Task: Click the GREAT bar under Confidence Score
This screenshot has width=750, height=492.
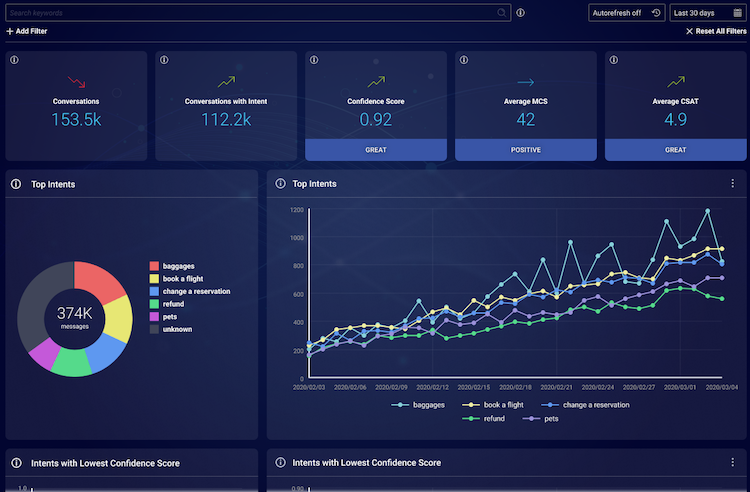Action: pyautogui.click(x=376, y=150)
